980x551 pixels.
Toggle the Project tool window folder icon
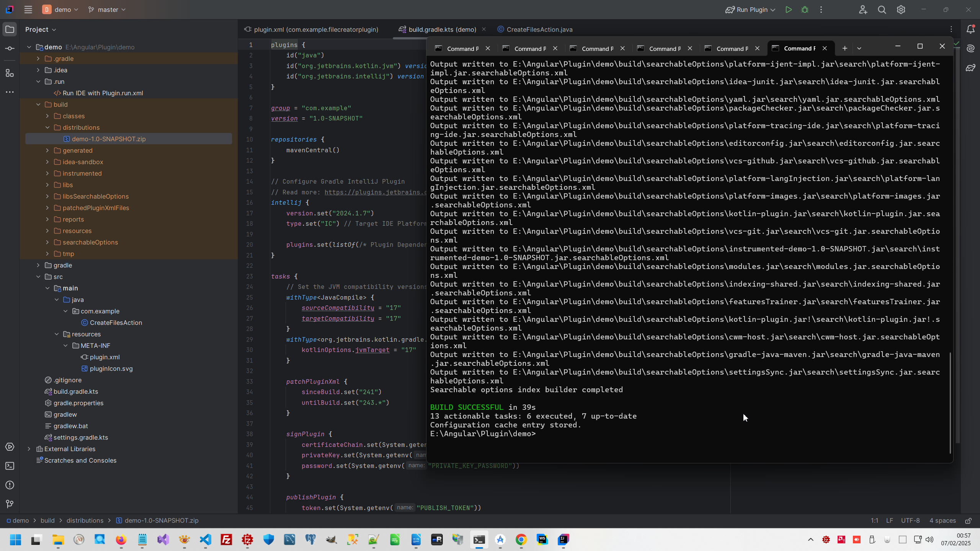point(10,29)
